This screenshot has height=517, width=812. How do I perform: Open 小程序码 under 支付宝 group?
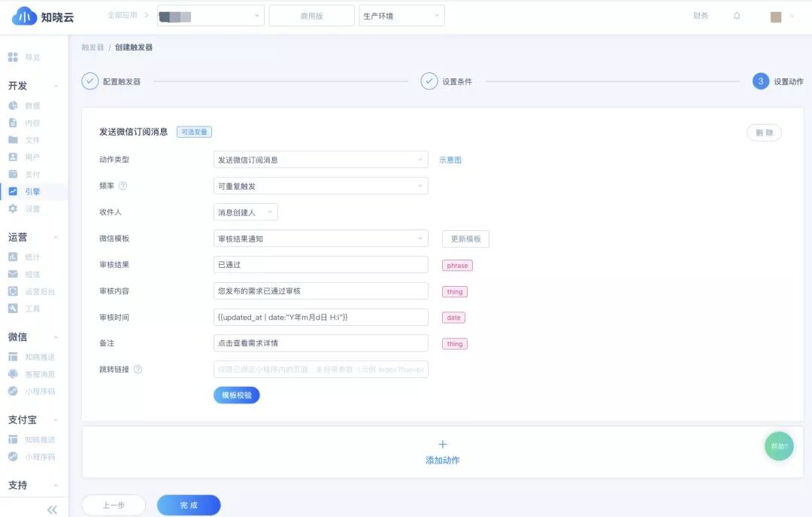(x=32, y=457)
